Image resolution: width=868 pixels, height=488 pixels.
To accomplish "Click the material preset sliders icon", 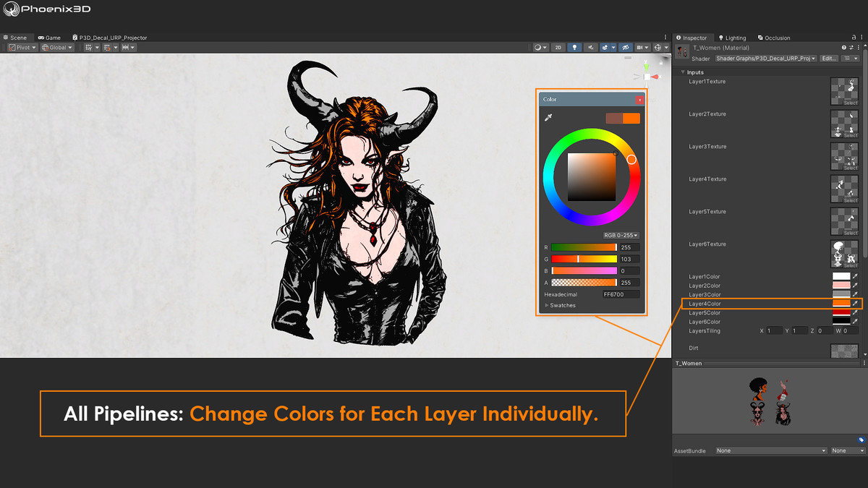I will coord(851,48).
